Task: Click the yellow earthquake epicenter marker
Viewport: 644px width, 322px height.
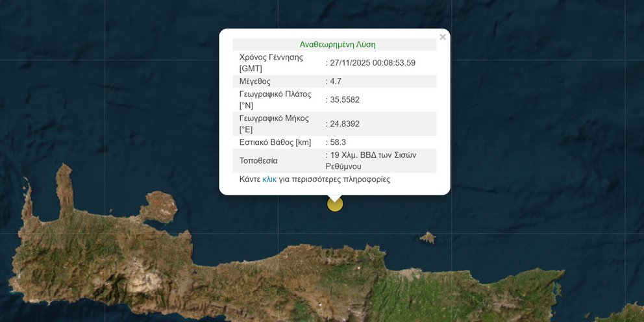Action: click(x=335, y=204)
